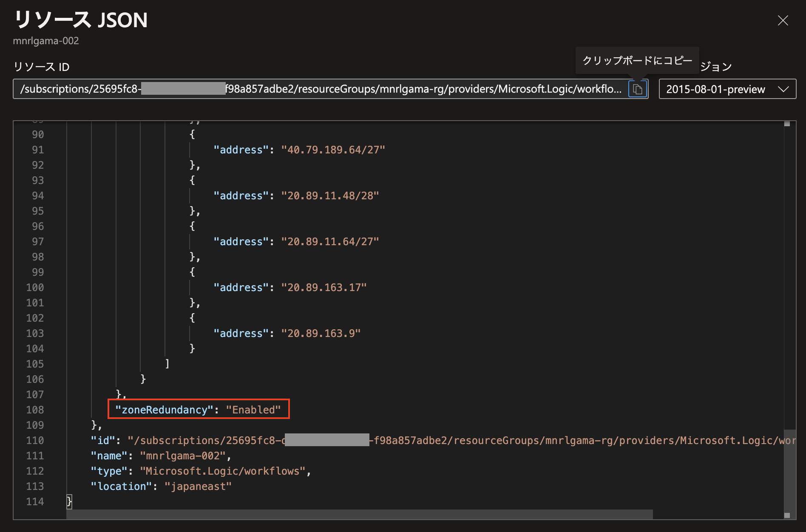This screenshot has height=532, width=806.
Task: Copy the resource ID to clipboard
Action: pos(638,89)
